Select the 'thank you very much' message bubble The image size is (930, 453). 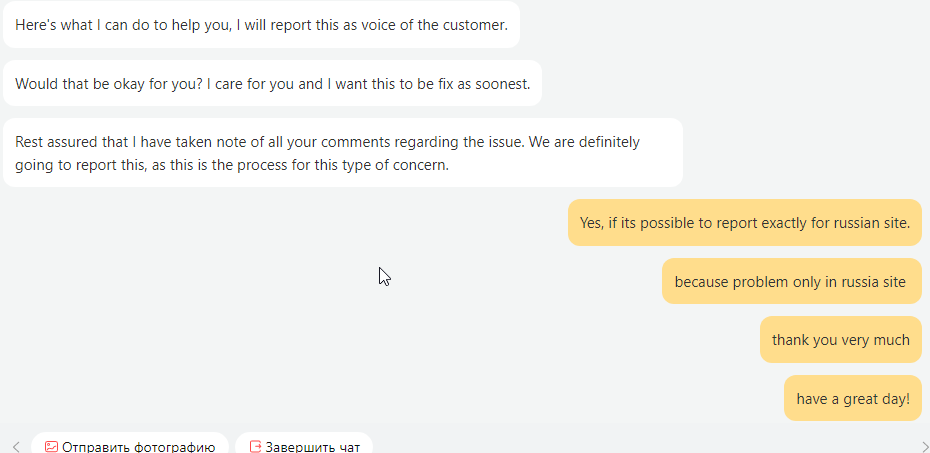point(840,340)
